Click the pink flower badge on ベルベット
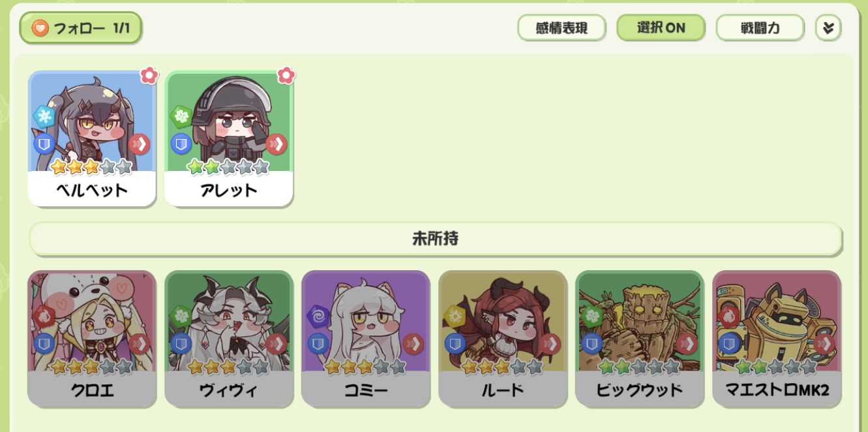This screenshot has height=432, width=868. click(149, 75)
